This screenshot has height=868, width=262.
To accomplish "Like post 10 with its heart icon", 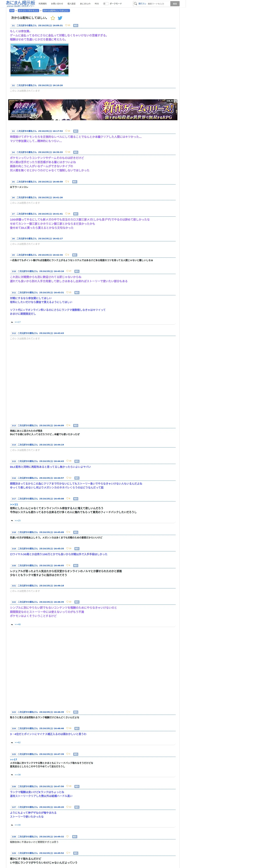I will coord(67,271).
